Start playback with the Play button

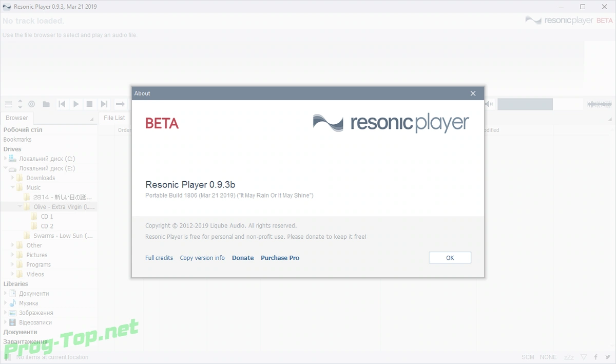[76, 104]
